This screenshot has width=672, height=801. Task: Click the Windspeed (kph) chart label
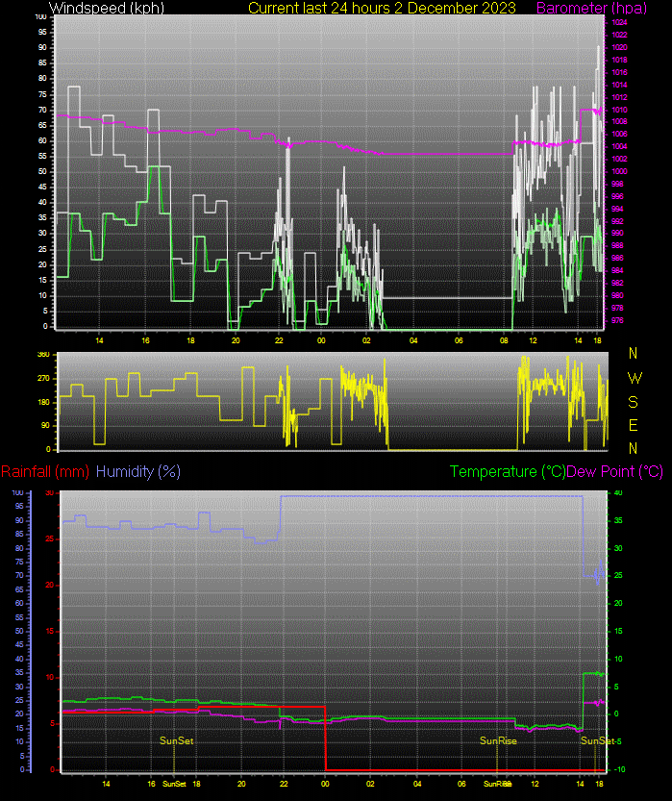(x=106, y=8)
